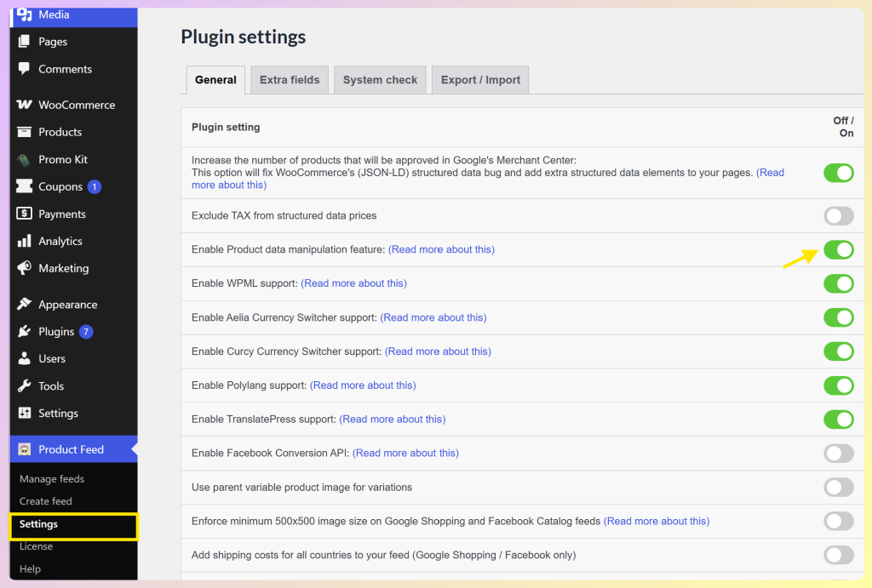This screenshot has height=588, width=872.
Task: Read more about Facebook Conversion API
Action: [405, 453]
